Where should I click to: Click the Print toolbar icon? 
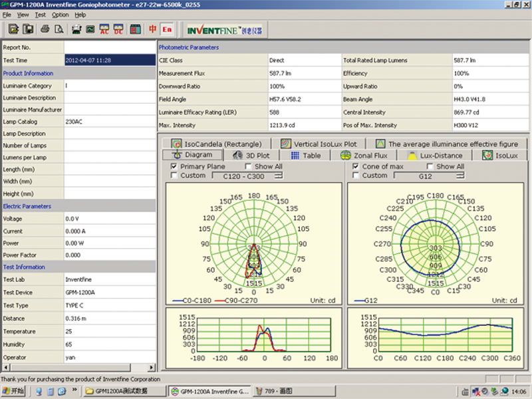(45, 29)
